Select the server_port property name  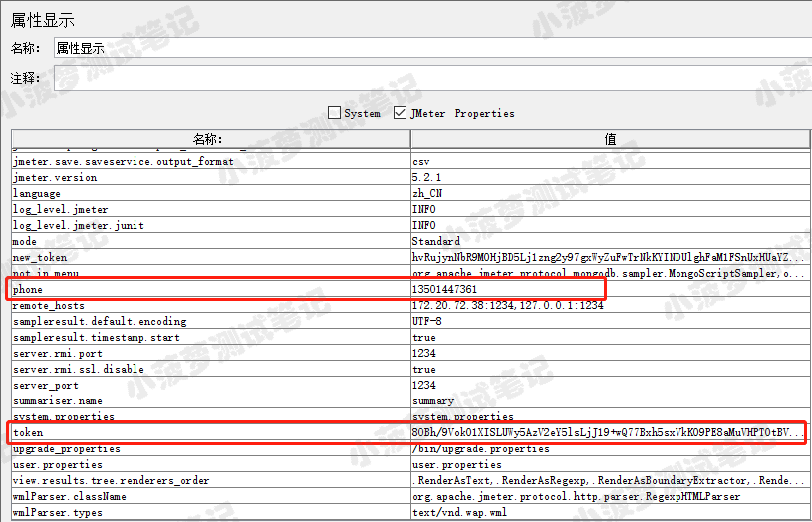pos(46,385)
